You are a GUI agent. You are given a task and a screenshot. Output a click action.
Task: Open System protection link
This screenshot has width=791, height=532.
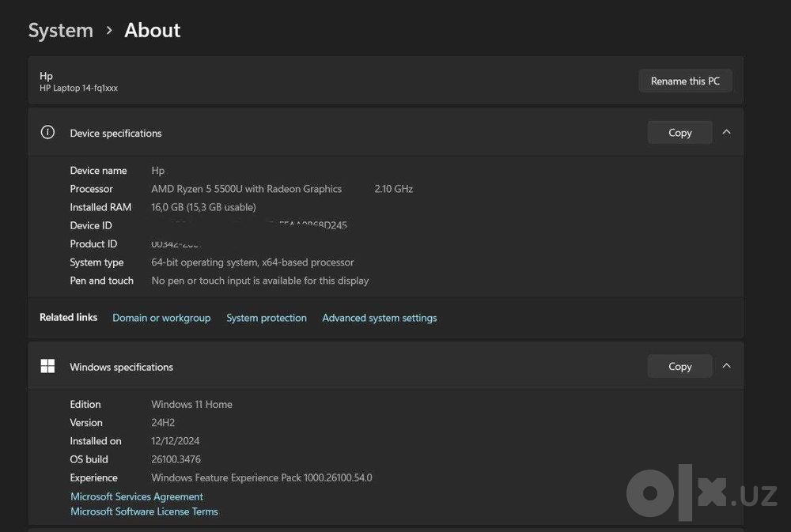click(267, 318)
